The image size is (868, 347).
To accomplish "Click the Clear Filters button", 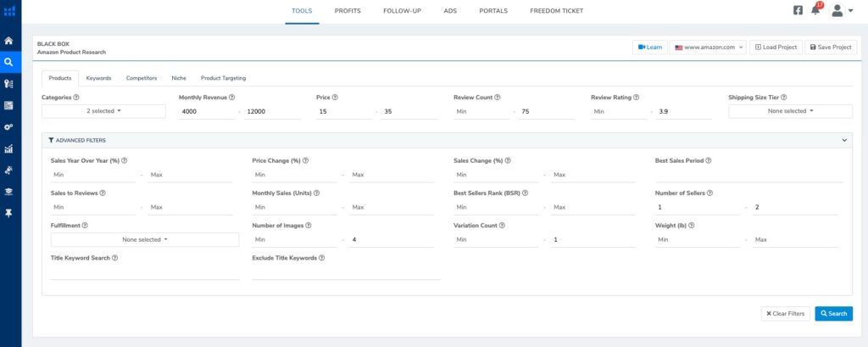I will [786, 314].
